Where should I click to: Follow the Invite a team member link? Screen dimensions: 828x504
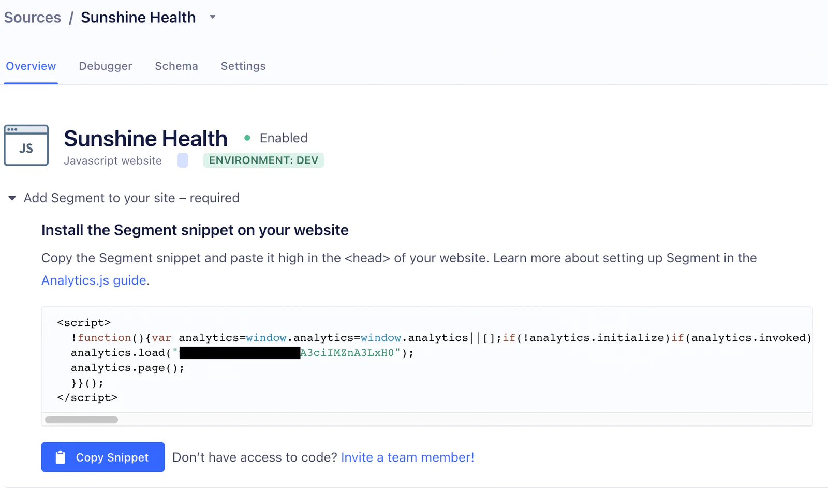407,457
